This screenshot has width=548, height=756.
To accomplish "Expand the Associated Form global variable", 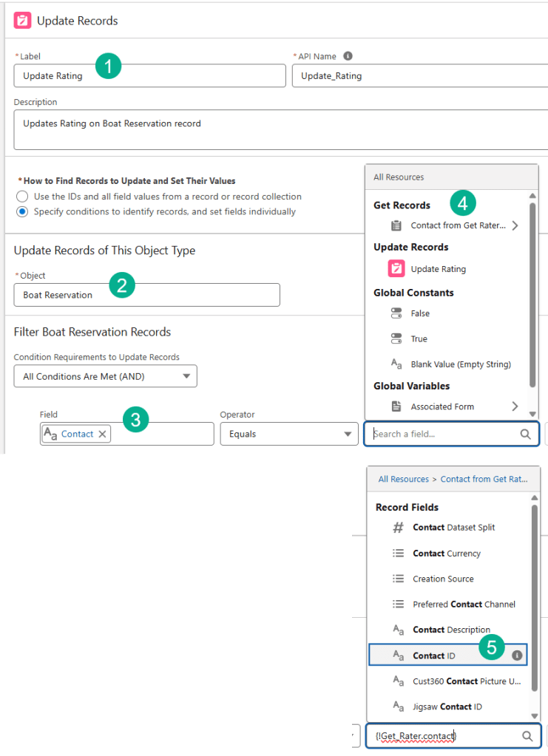I will pyautogui.click(x=515, y=406).
